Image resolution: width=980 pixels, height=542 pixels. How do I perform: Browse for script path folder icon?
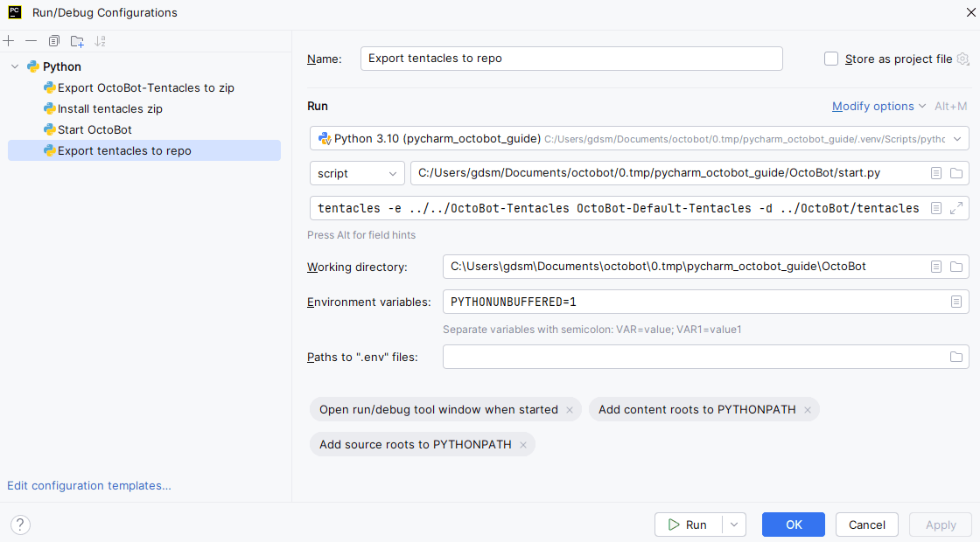click(x=956, y=173)
